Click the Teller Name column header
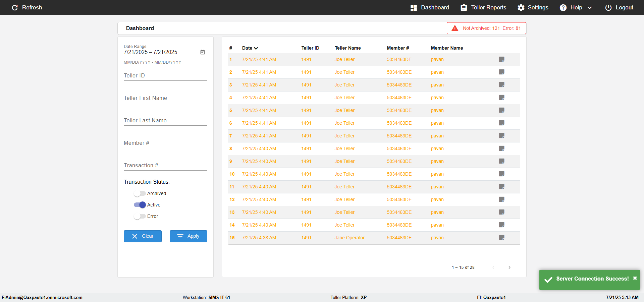 coord(348,48)
